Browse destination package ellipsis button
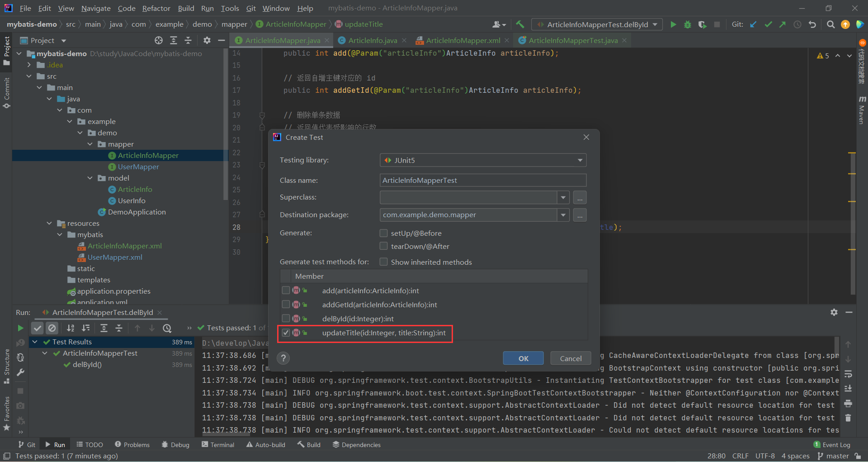The width and height of the screenshot is (868, 462). (580, 215)
